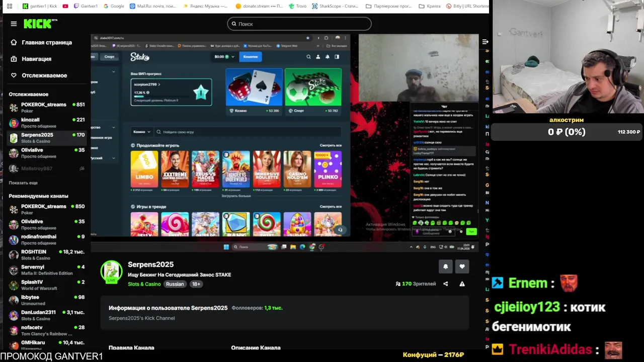Follow the channel with the heart button
This screenshot has width=644, height=362.
[x=462, y=266]
